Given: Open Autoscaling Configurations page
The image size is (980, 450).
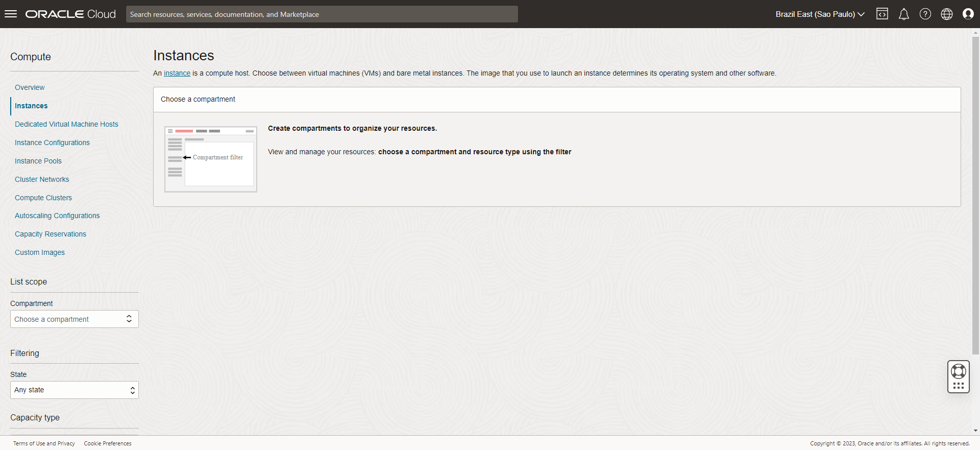Looking at the screenshot, I should click(57, 216).
